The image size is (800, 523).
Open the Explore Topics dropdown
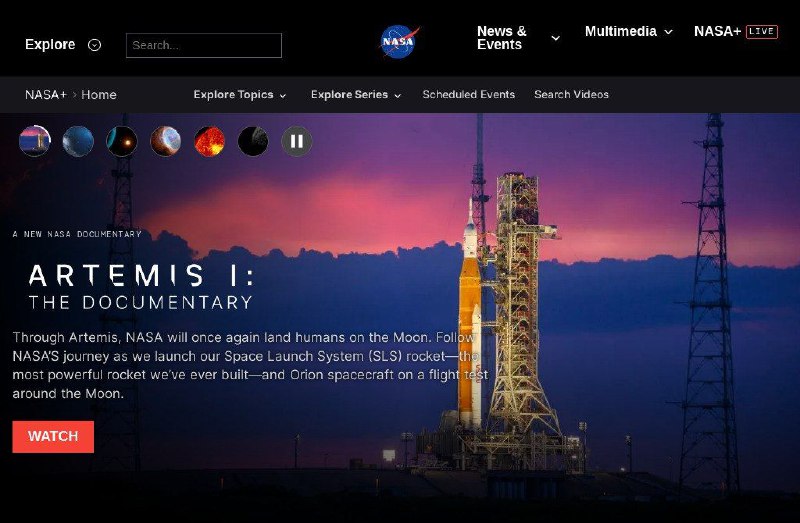tap(240, 95)
